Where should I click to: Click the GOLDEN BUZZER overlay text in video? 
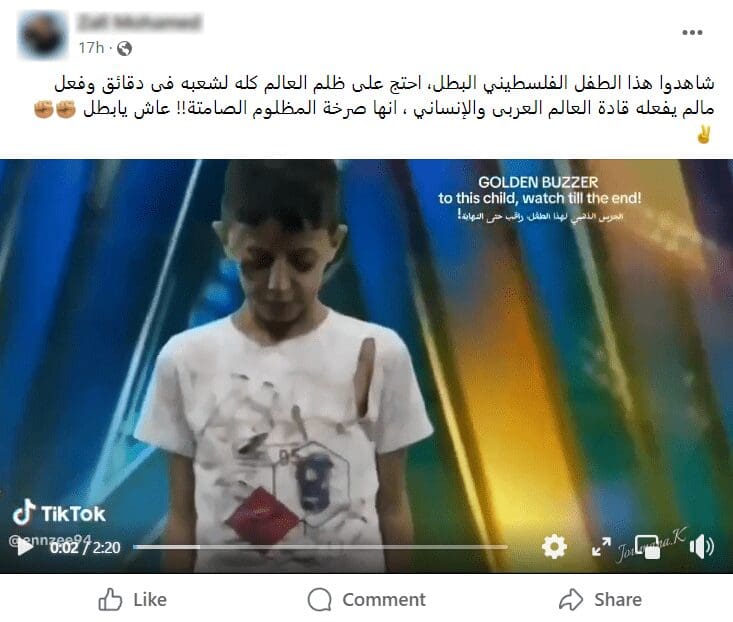[539, 182]
